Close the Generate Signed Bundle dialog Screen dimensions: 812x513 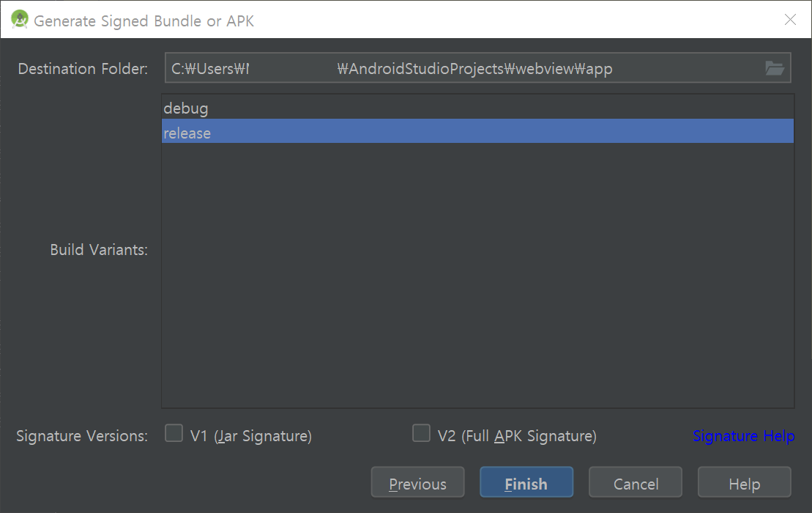click(790, 20)
